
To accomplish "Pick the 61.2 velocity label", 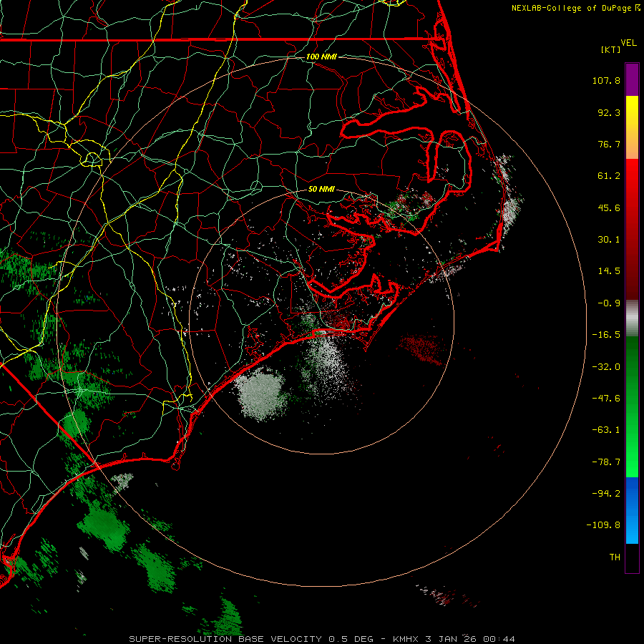I will pyautogui.click(x=609, y=176).
